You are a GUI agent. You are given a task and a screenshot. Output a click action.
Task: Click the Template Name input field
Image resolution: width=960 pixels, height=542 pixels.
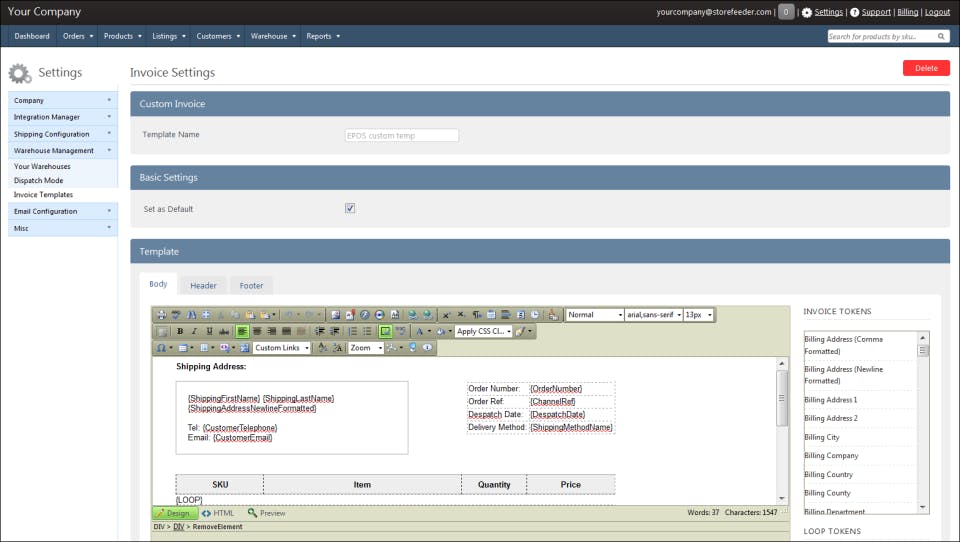pos(402,135)
